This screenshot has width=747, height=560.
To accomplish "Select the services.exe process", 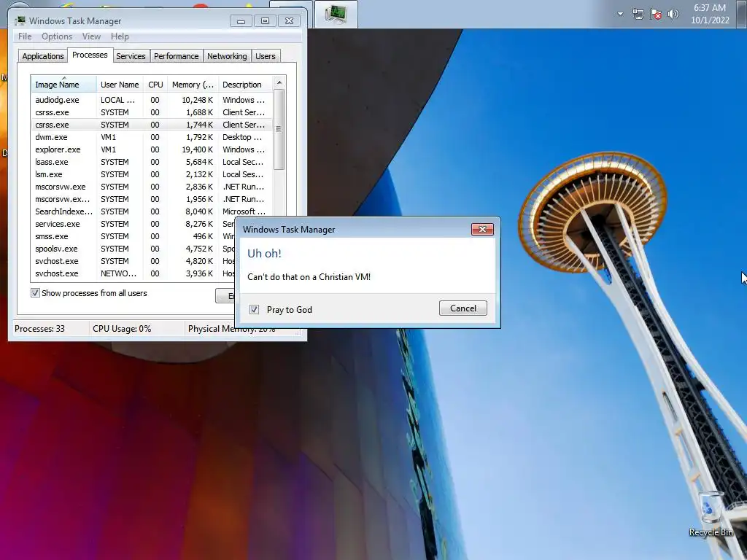I will coord(133,224).
